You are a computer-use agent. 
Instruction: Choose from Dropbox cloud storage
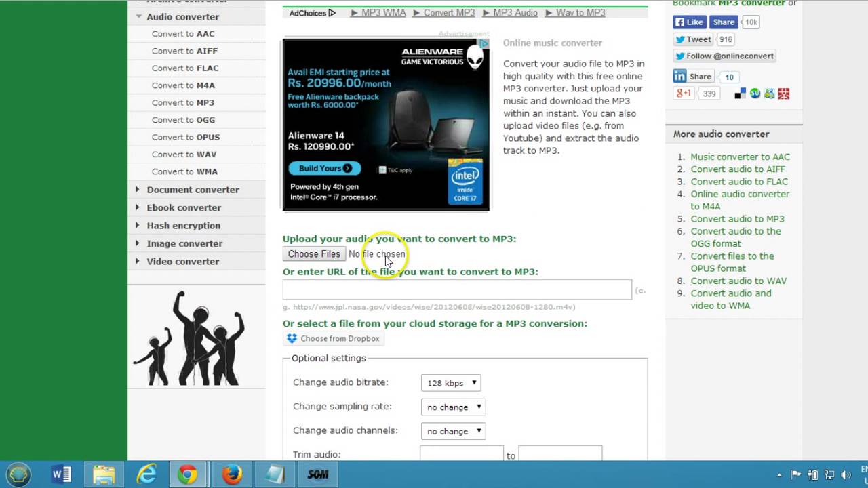click(x=333, y=338)
